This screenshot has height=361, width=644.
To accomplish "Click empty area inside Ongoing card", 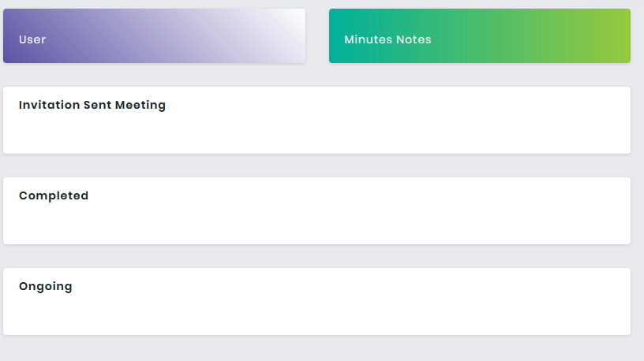I will 369,312.
